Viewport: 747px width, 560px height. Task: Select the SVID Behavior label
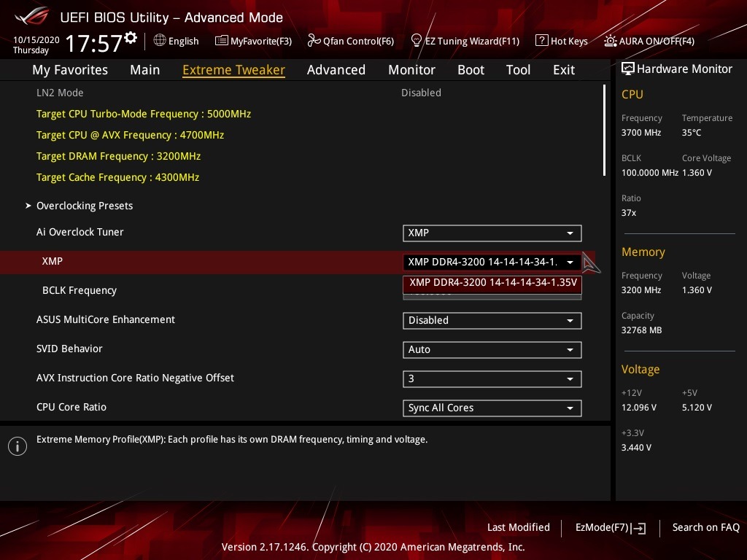tap(69, 349)
